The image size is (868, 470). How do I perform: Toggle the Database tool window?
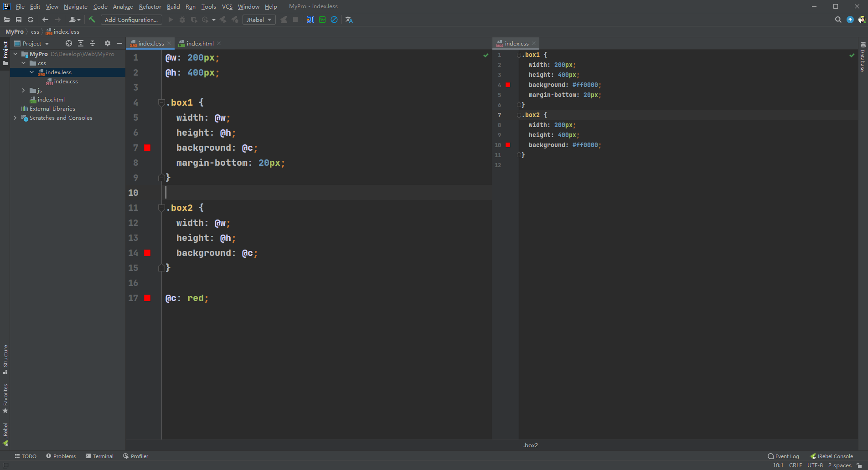863,57
